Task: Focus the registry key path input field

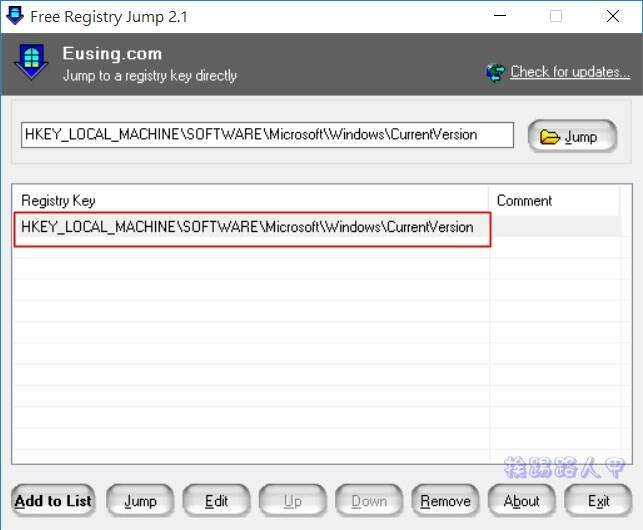Action: (x=267, y=135)
